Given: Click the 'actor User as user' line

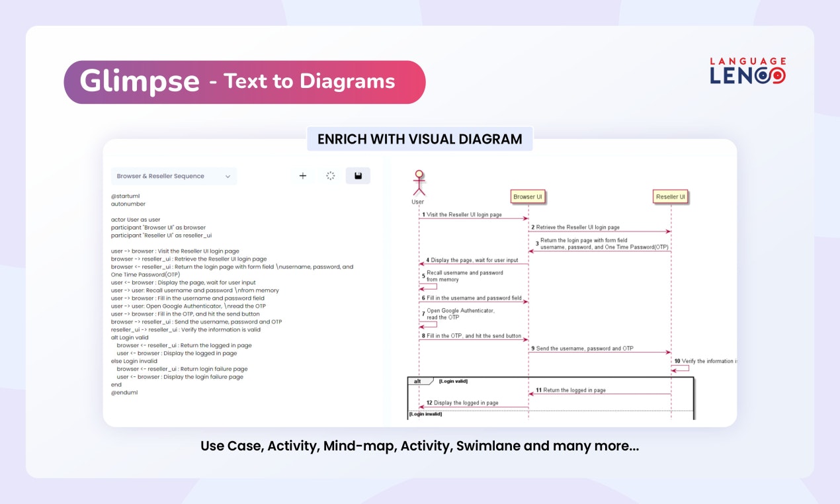Looking at the screenshot, I should tap(136, 220).
